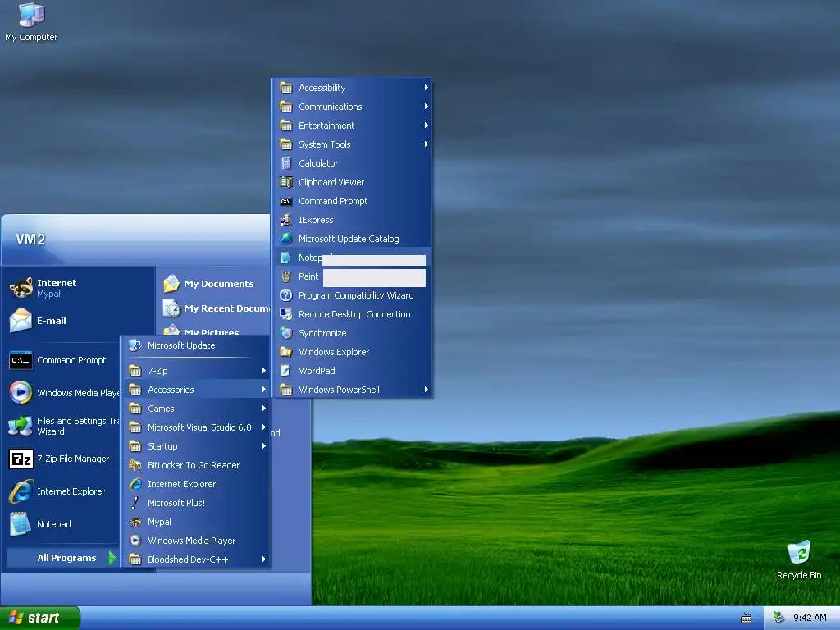
Task: Expand the Communications submenu arrow
Action: 427,107
